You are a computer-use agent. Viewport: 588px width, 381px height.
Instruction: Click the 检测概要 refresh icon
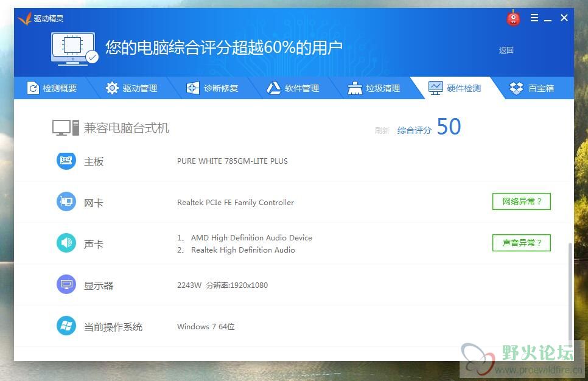pos(33,88)
